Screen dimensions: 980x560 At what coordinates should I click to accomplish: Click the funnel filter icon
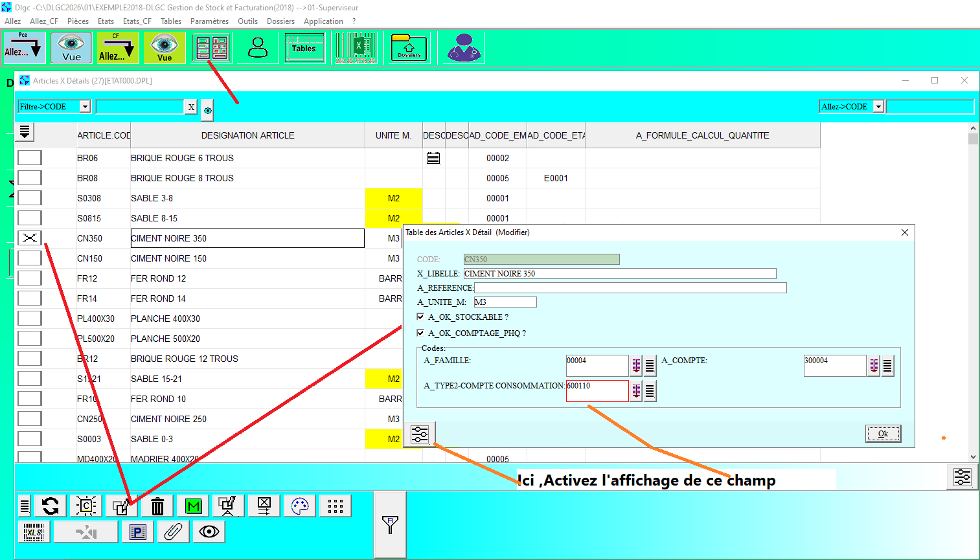[390, 524]
